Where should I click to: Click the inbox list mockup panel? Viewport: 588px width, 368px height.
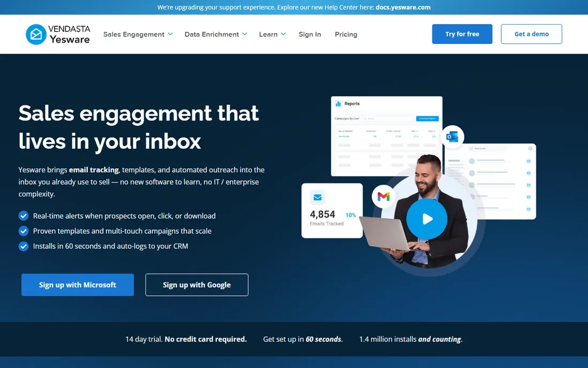pyautogui.click(x=491, y=181)
